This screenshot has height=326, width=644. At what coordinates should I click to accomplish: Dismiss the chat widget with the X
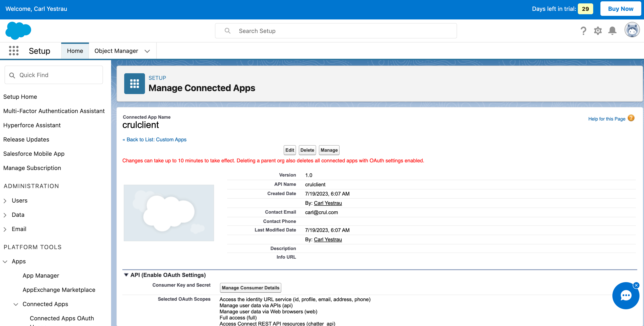[x=636, y=286]
